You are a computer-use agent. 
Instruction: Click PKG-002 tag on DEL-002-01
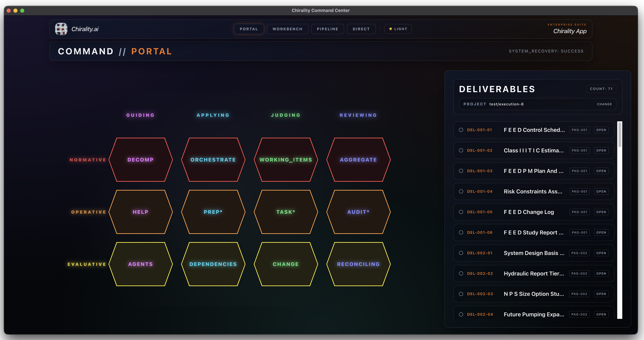point(579,253)
